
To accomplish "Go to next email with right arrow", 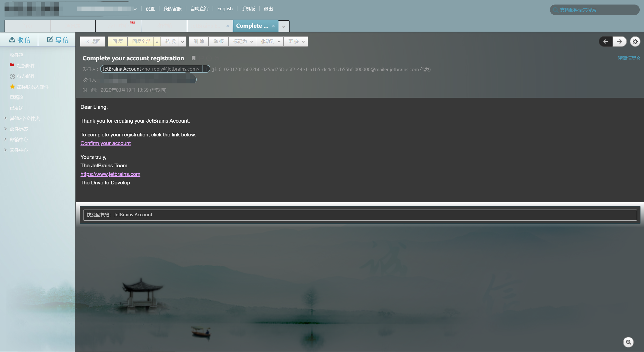I will tap(619, 41).
